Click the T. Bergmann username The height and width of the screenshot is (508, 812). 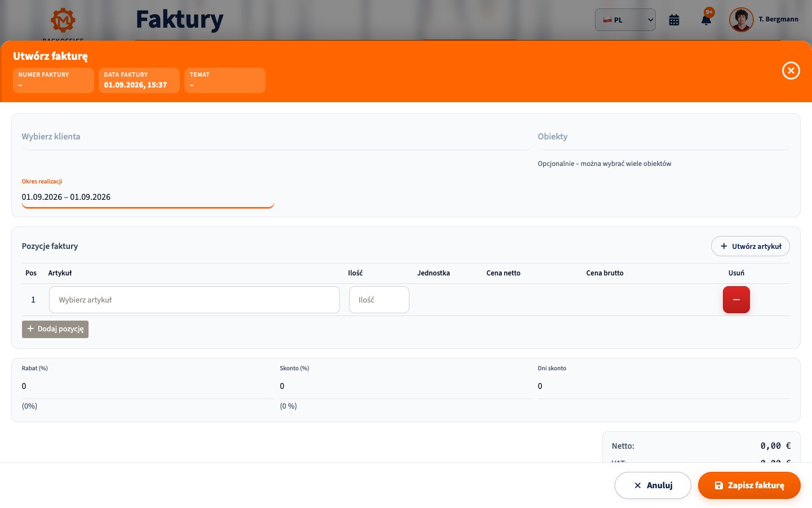coord(778,19)
